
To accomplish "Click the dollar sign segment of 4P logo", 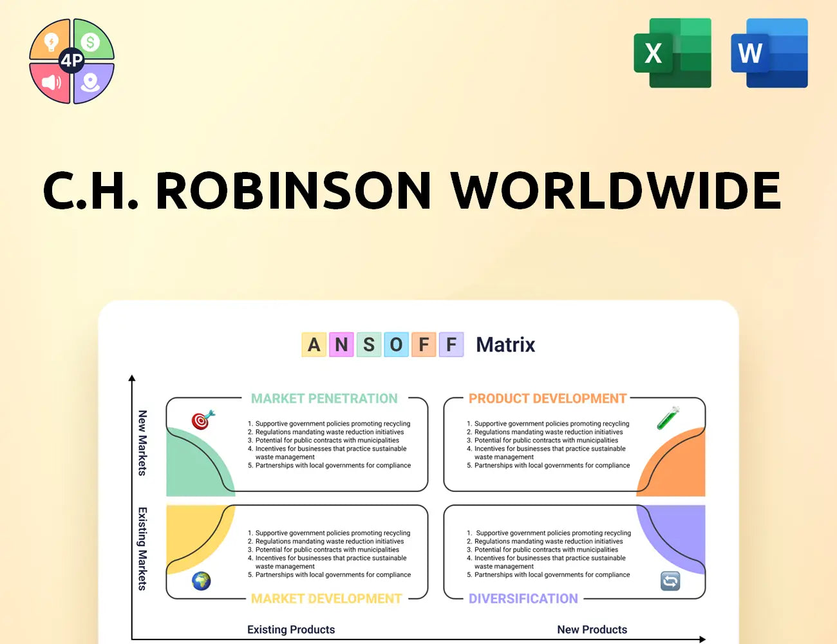I will (93, 41).
